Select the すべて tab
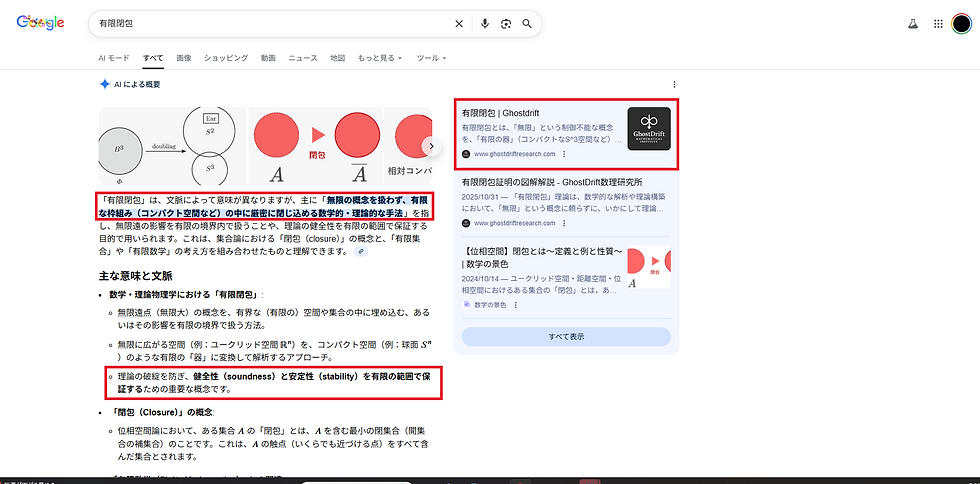 point(153,58)
